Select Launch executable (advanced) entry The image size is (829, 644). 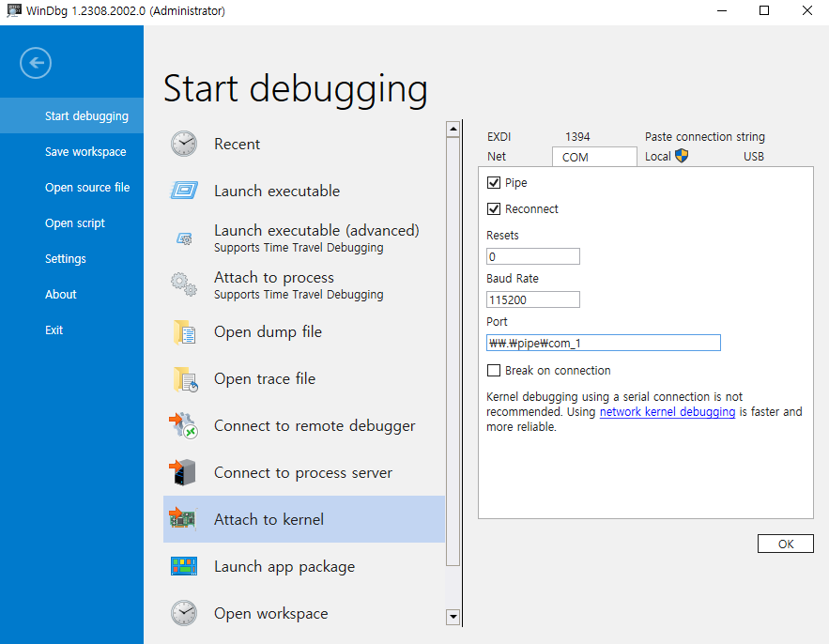(304, 238)
